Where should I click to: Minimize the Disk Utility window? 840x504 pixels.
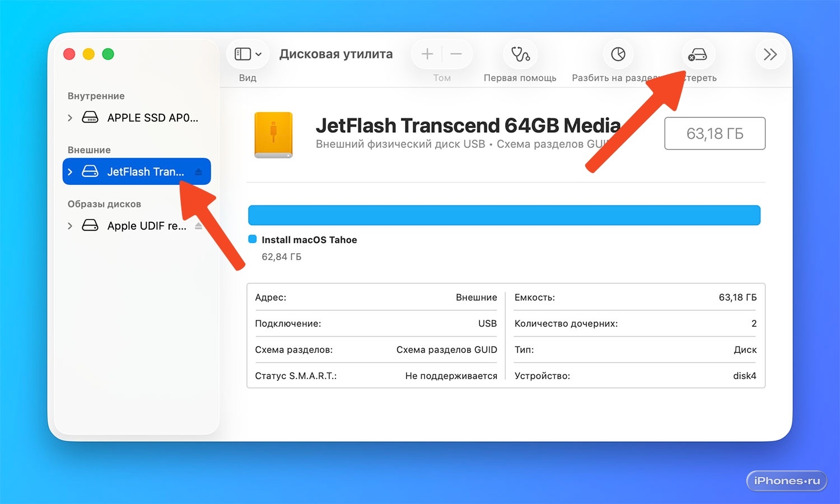click(88, 54)
